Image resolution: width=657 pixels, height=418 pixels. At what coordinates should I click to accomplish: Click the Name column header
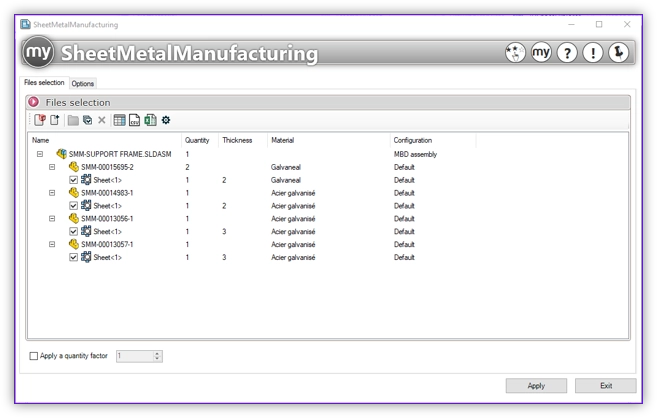(x=104, y=140)
